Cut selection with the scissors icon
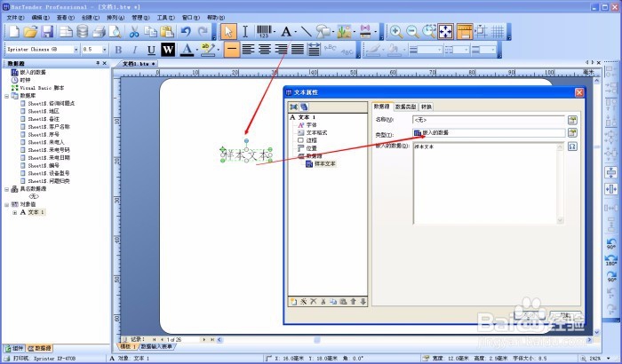This screenshot has width=622, height=364. click(x=134, y=32)
